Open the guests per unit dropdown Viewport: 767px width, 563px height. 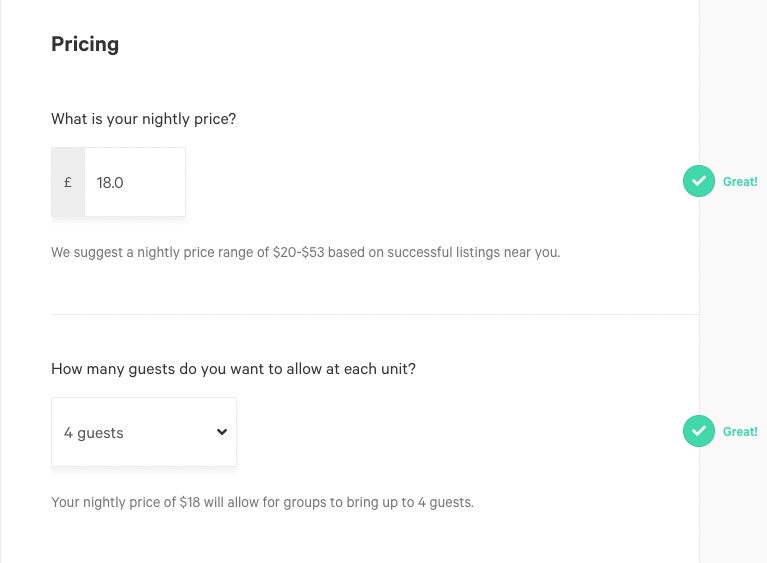pos(144,432)
